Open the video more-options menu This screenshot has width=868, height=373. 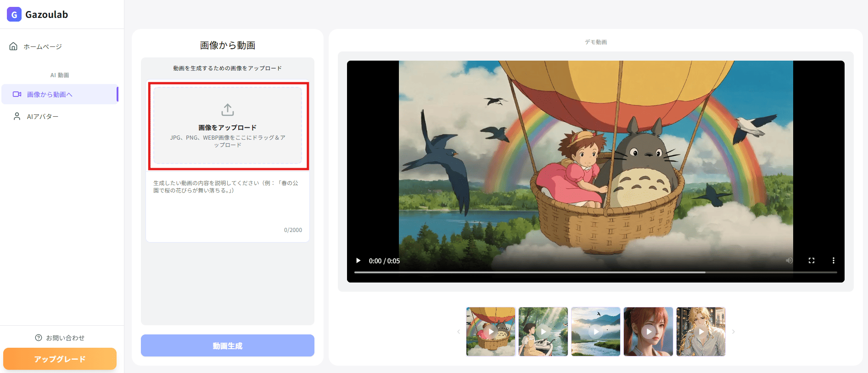click(834, 260)
